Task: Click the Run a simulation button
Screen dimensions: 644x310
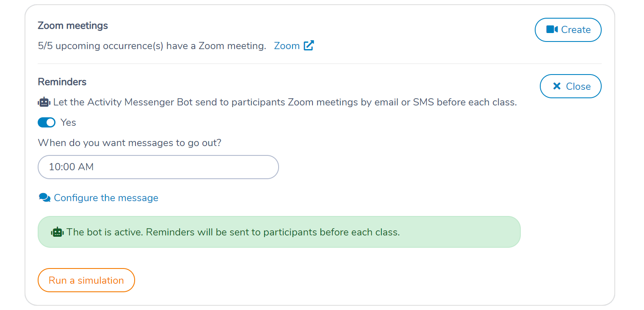Action: [x=86, y=280]
